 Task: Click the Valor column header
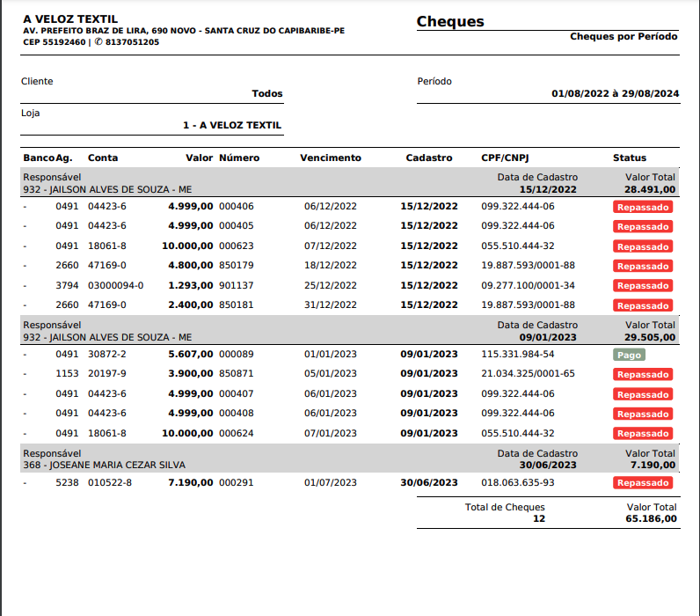coord(200,158)
